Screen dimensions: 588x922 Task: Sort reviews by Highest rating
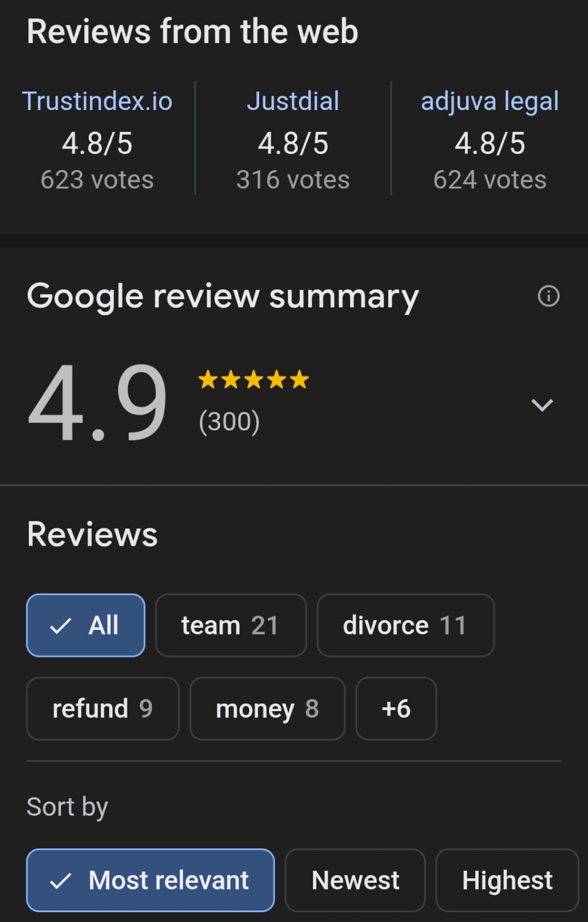pos(507,880)
